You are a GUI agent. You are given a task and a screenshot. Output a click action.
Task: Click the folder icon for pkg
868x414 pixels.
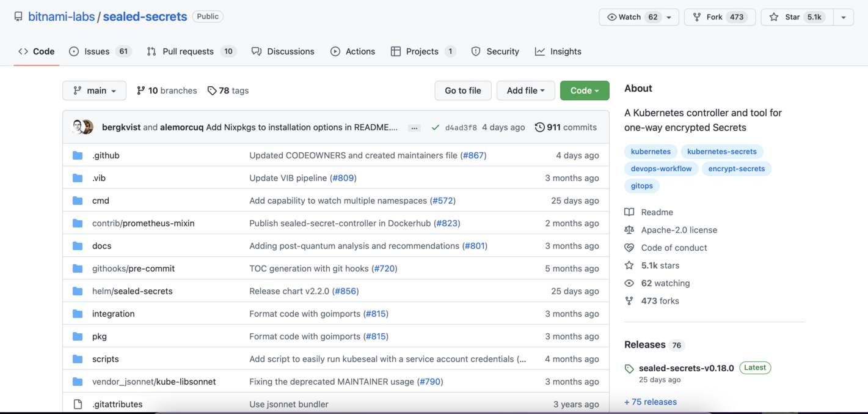[78, 336]
